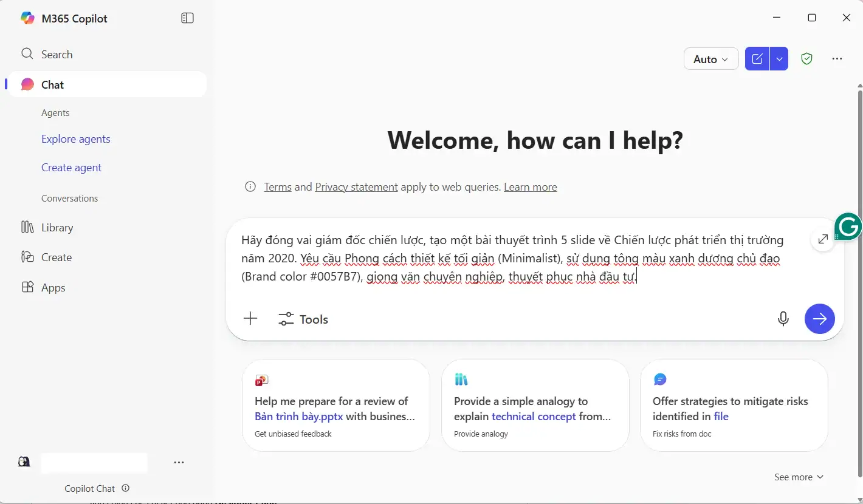863x504 pixels.
Task: Click the Explore agents link
Action: click(75, 138)
